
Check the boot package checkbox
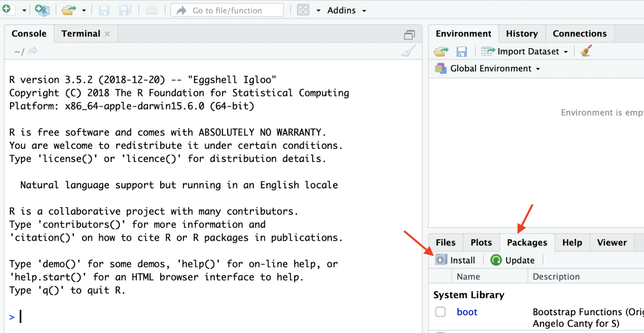[x=440, y=312]
